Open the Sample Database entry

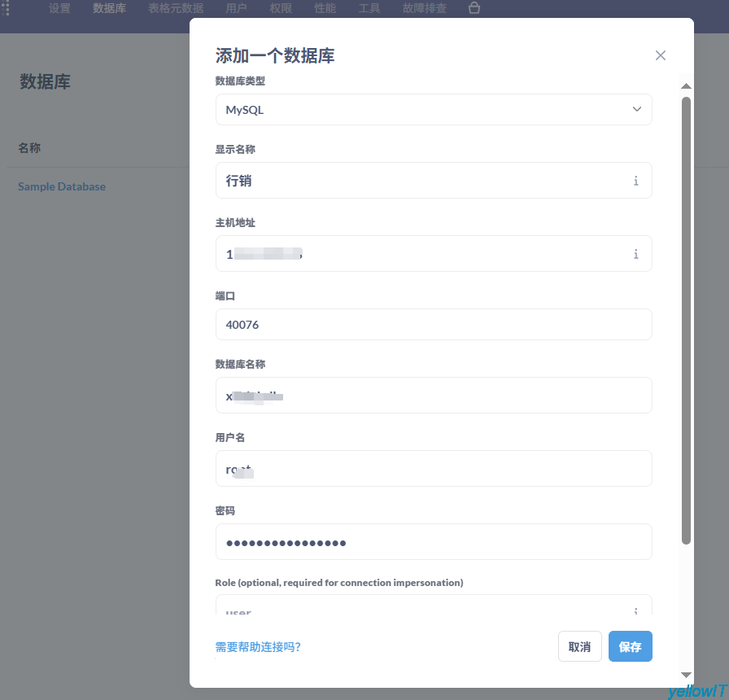(x=62, y=186)
